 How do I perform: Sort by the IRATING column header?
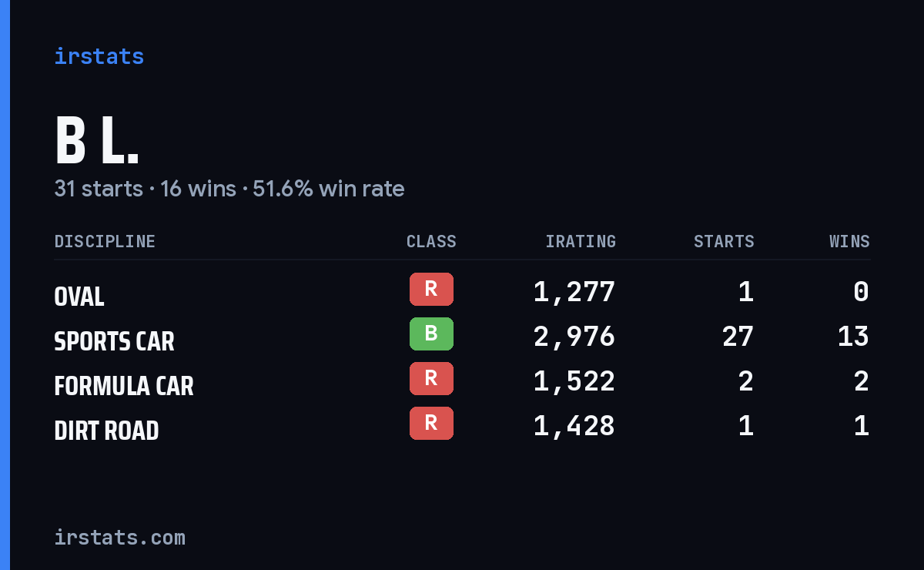[581, 242]
